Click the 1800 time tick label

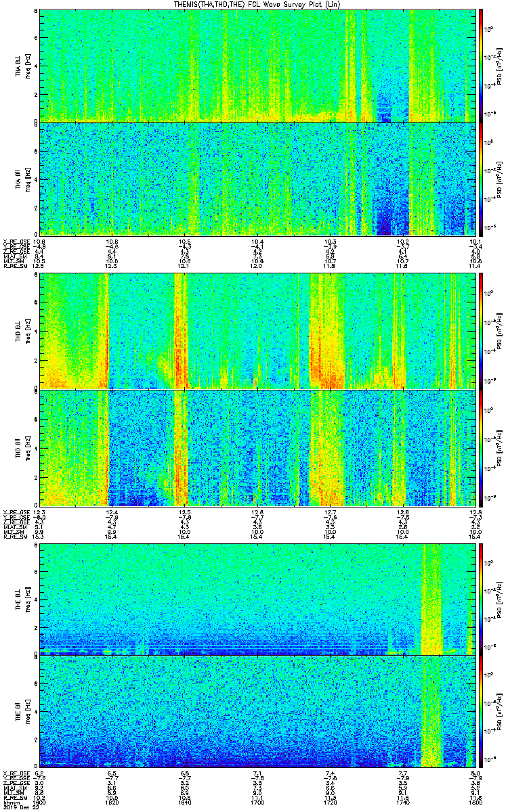[x=475, y=801]
